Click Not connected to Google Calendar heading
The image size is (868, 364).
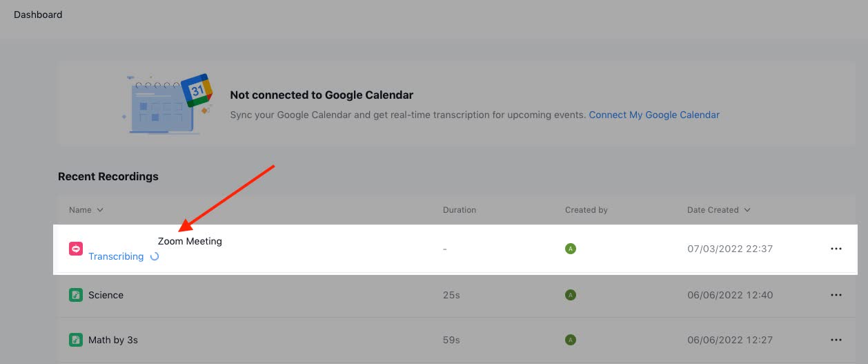[x=322, y=95]
